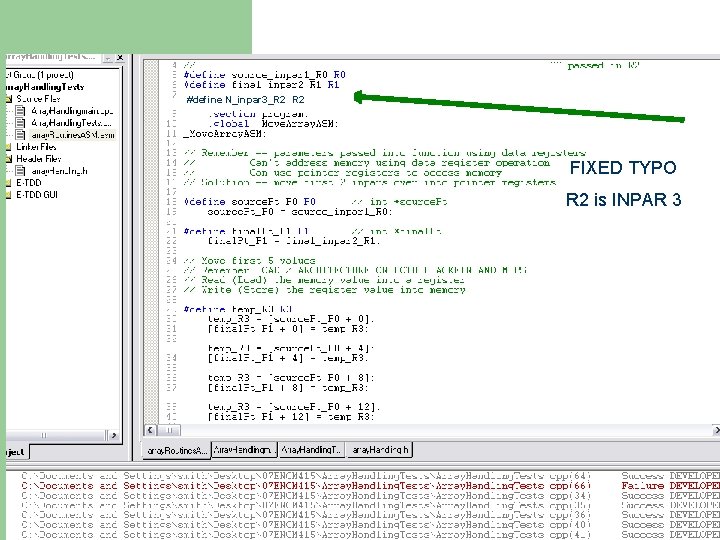
Task: Select the Group (1 project) root node
Action: pyautogui.click(x=40, y=75)
